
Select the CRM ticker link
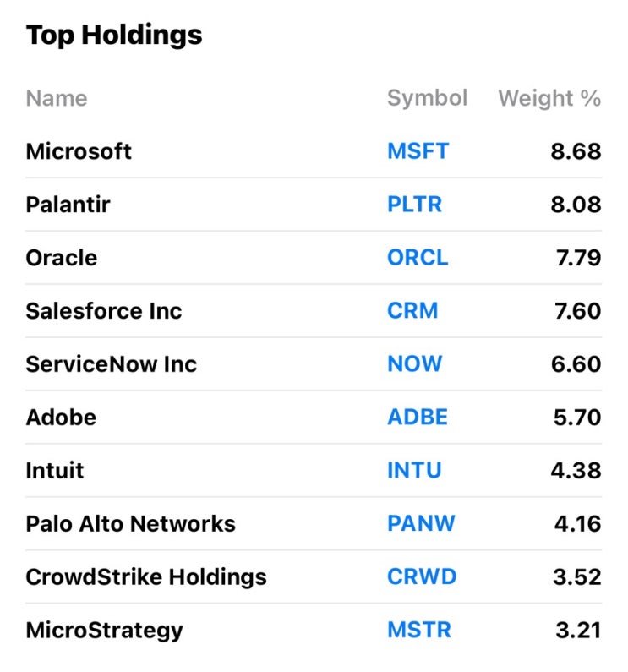click(x=412, y=311)
